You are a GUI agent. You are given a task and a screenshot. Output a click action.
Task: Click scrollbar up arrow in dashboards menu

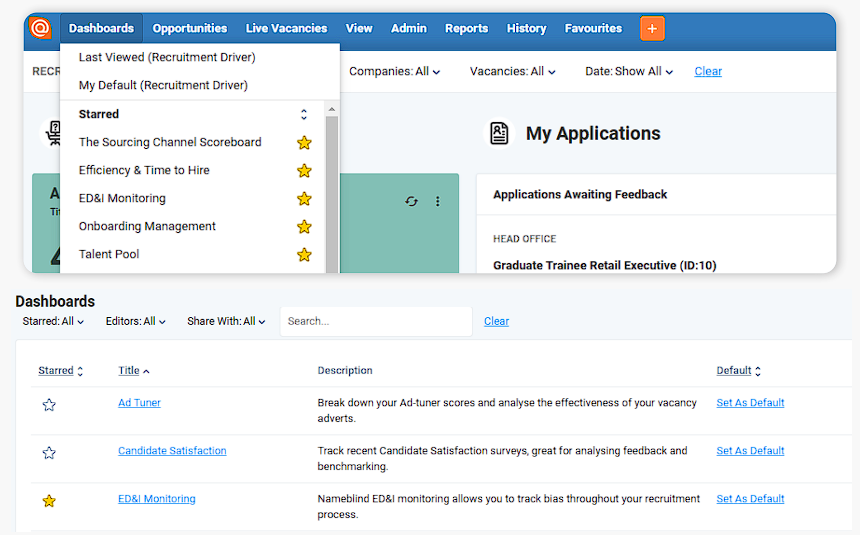tap(332, 109)
